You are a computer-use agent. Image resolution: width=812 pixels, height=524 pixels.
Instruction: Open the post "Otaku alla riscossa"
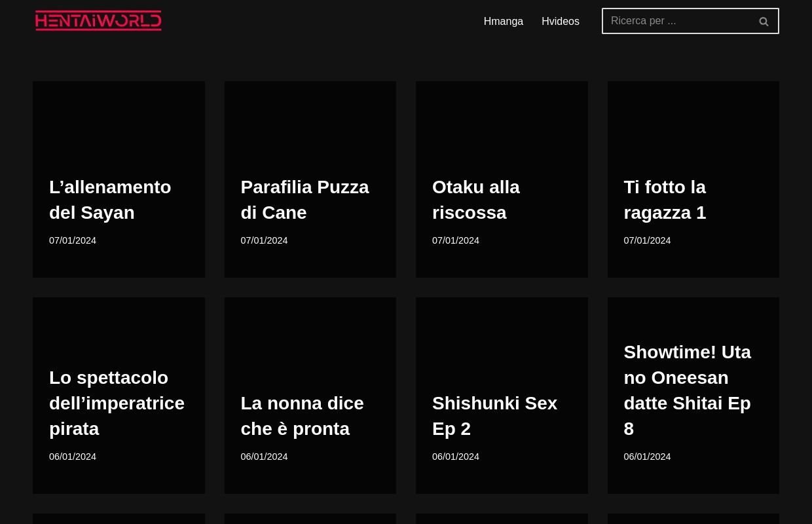tap(476, 200)
